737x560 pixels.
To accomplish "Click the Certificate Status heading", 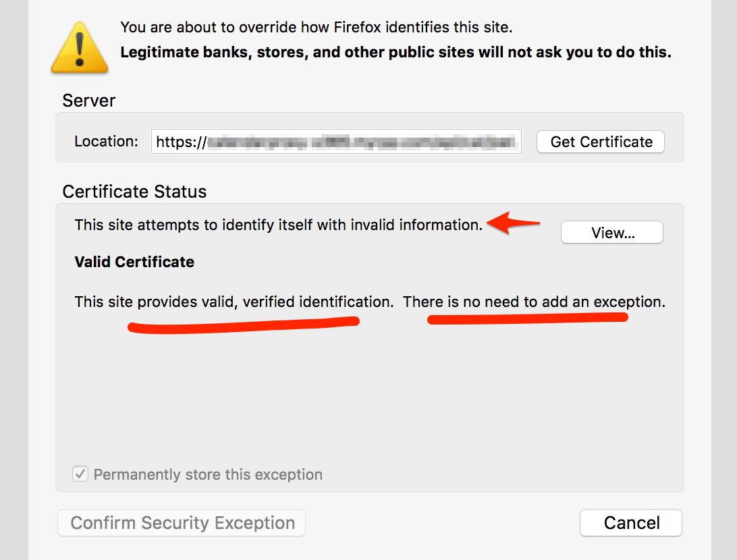I will [x=134, y=192].
